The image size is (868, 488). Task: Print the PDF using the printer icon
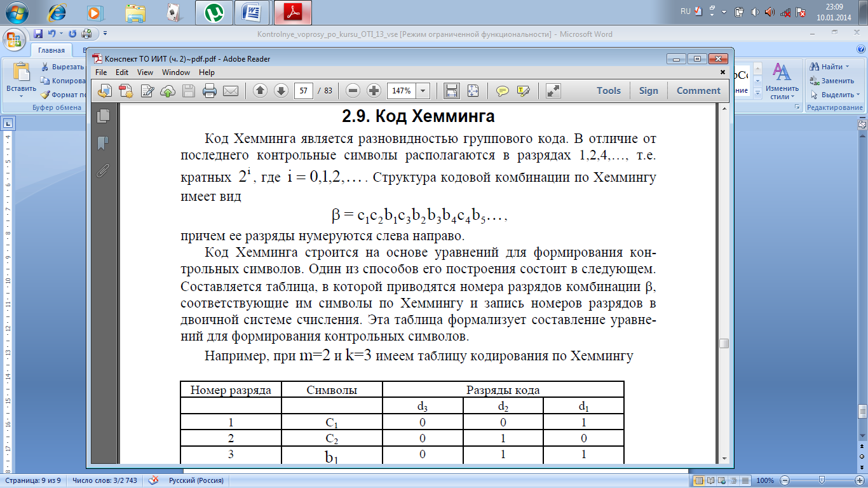210,91
